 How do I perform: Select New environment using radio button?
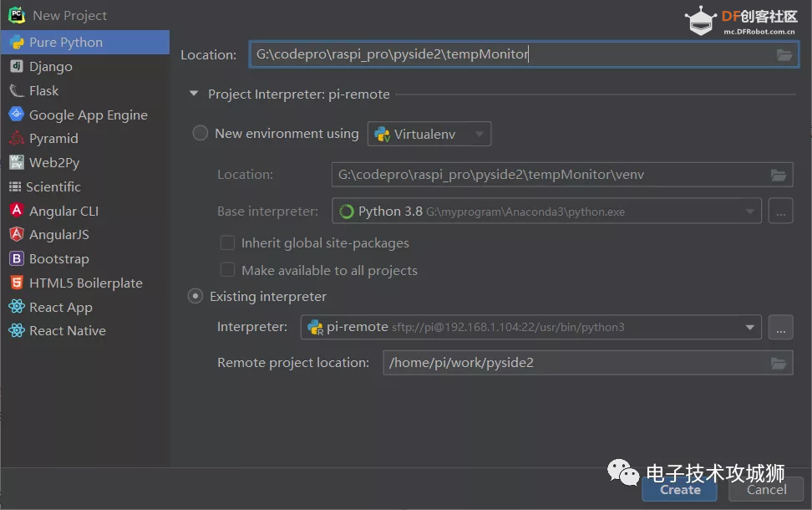[200, 133]
